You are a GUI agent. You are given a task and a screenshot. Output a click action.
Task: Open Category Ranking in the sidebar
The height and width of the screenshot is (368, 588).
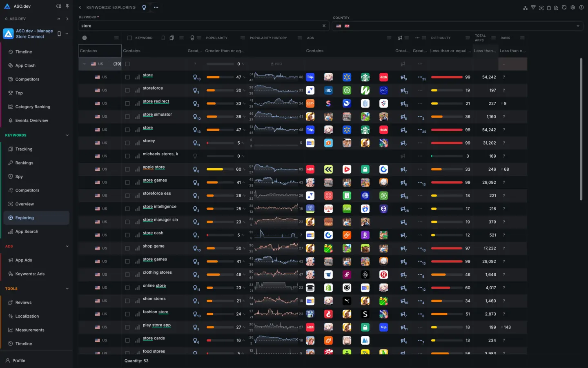(33, 107)
